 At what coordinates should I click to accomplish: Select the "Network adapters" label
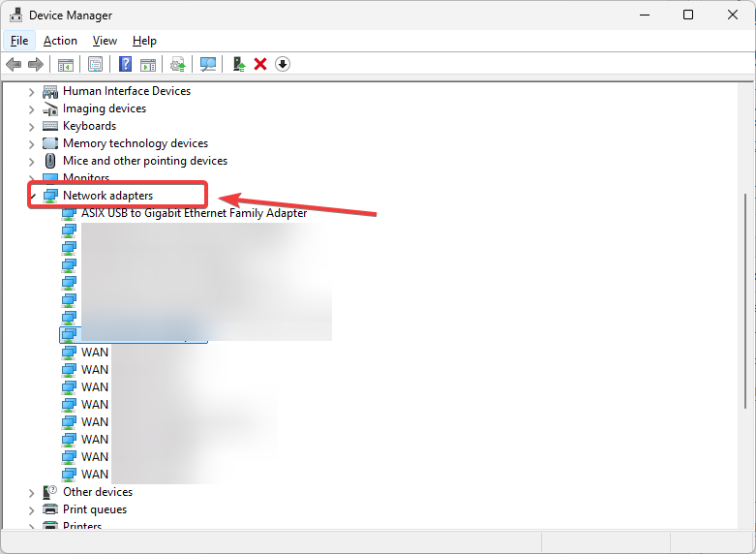click(108, 196)
